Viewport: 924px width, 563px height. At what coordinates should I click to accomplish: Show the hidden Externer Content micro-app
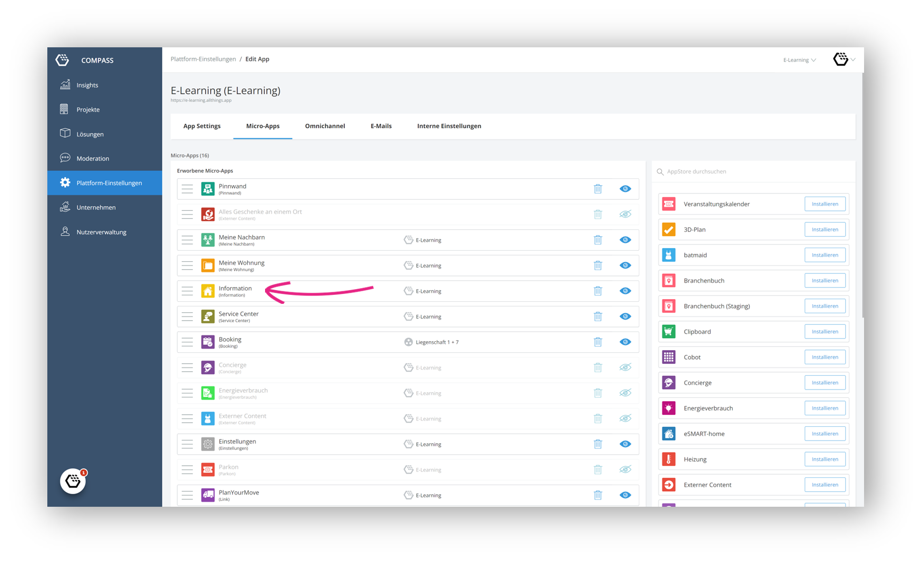point(625,418)
